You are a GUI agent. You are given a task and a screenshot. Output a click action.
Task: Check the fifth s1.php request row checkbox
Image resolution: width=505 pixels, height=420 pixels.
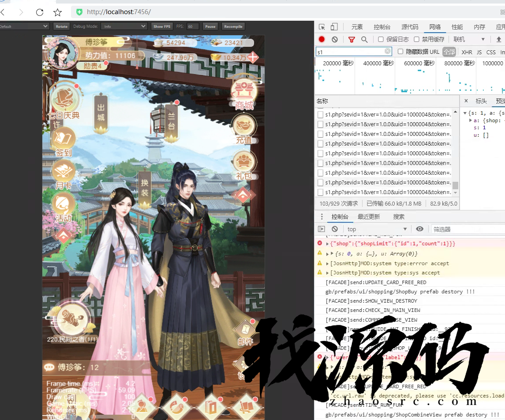click(320, 154)
